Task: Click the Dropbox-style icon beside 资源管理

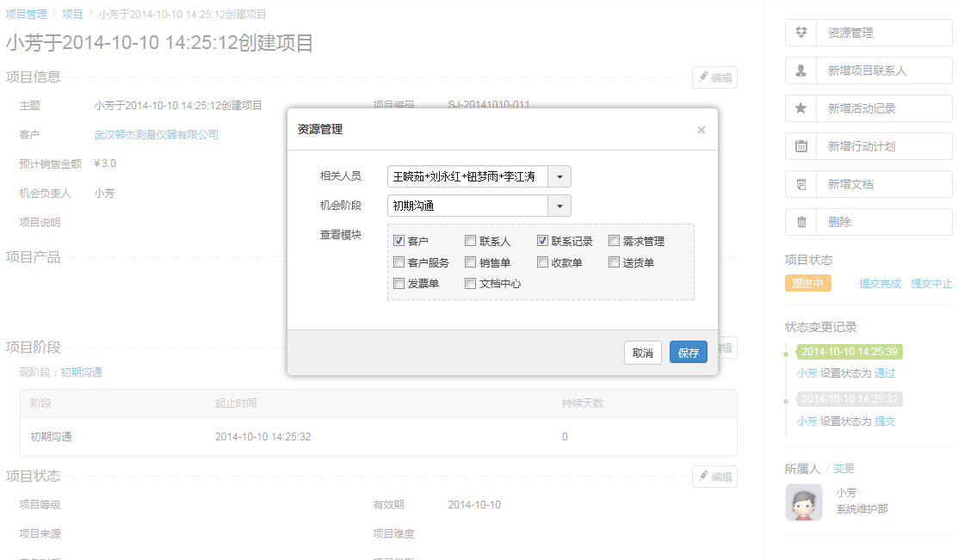Action: pyautogui.click(x=801, y=33)
